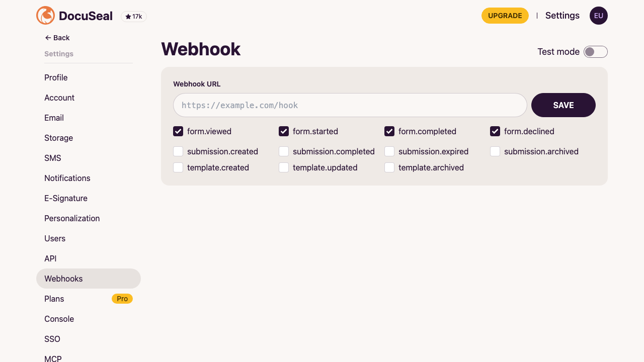Enable the submission.expired checkbox
644x362 pixels.
389,151
